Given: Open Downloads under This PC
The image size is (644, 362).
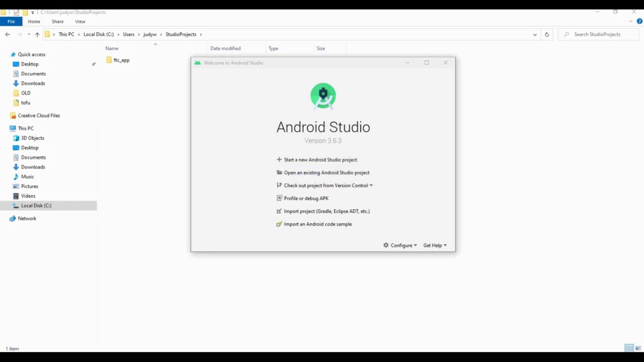Looking at the screenshot, I should [33, 167].
